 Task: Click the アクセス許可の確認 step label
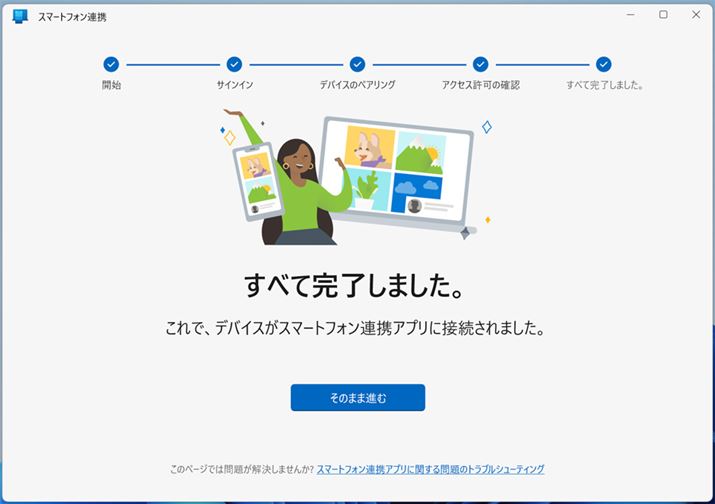tap(481, 85)
